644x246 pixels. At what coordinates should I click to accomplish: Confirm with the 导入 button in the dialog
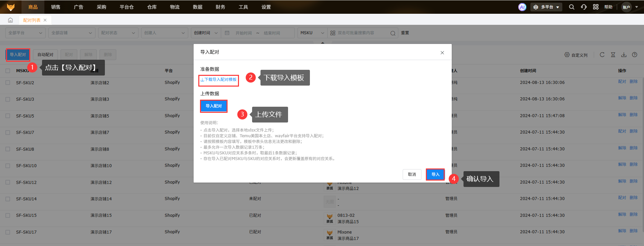coord(435,175)
